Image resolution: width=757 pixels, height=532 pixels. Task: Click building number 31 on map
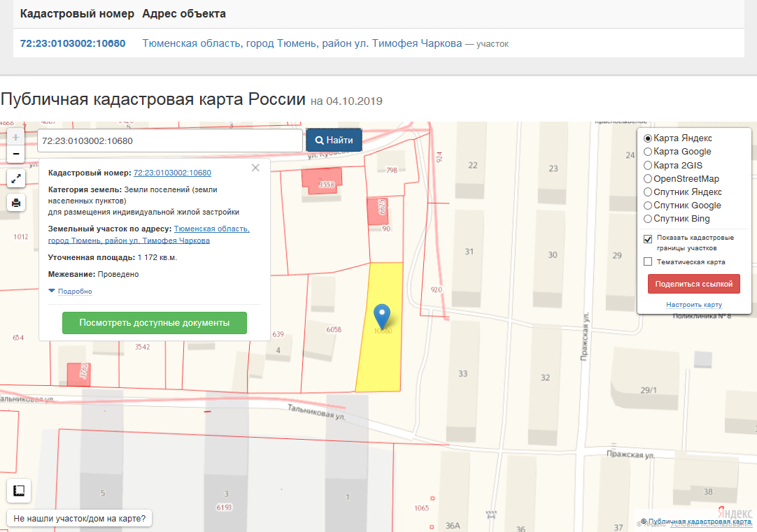(x=469, y=252)
